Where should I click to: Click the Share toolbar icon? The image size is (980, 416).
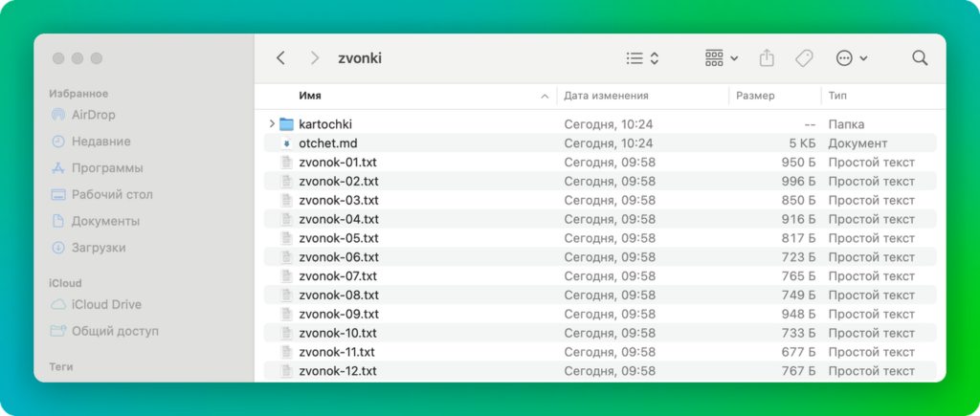(767, 58)
